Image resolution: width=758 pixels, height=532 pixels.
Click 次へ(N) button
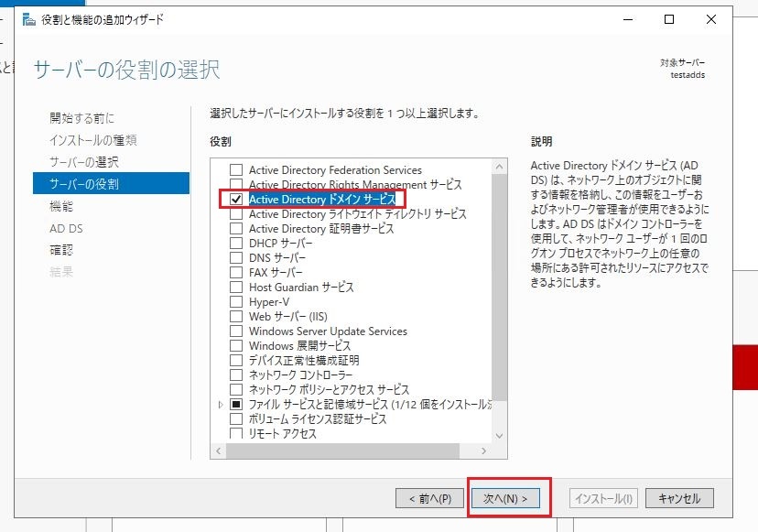(x=505, y=498)
